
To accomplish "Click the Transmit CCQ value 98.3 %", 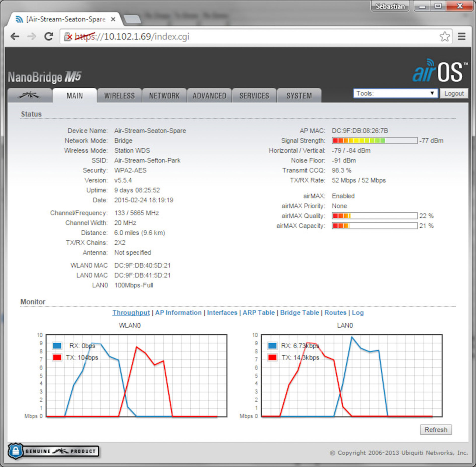I will click(x=342, y=170).
